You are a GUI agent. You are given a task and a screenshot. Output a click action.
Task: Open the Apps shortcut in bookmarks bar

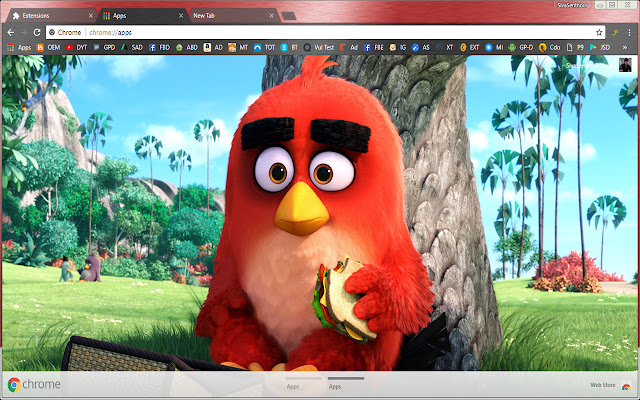pos(19,47)
